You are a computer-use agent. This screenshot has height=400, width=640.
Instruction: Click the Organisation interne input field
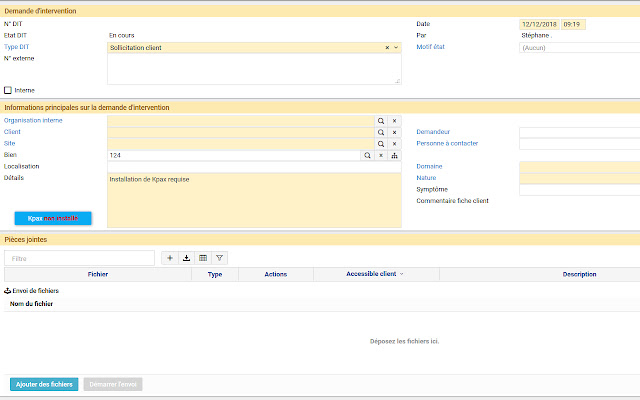point(241,121)
